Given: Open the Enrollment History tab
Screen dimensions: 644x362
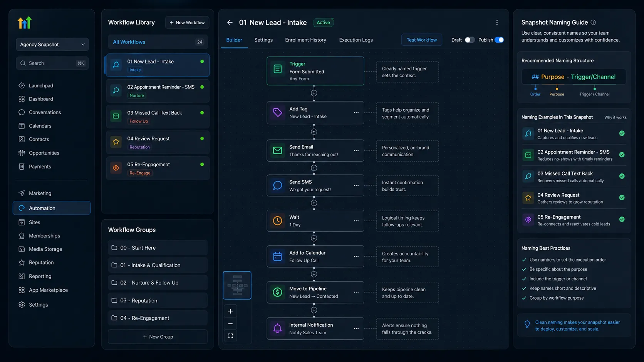Looking at the screenshot, I should (305, 40).
